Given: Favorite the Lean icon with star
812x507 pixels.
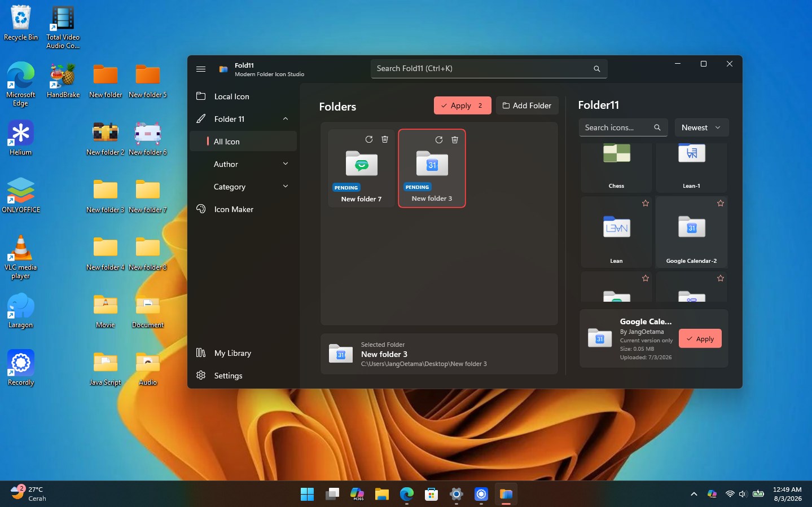Looking at the screenshot, I should 646,203.
